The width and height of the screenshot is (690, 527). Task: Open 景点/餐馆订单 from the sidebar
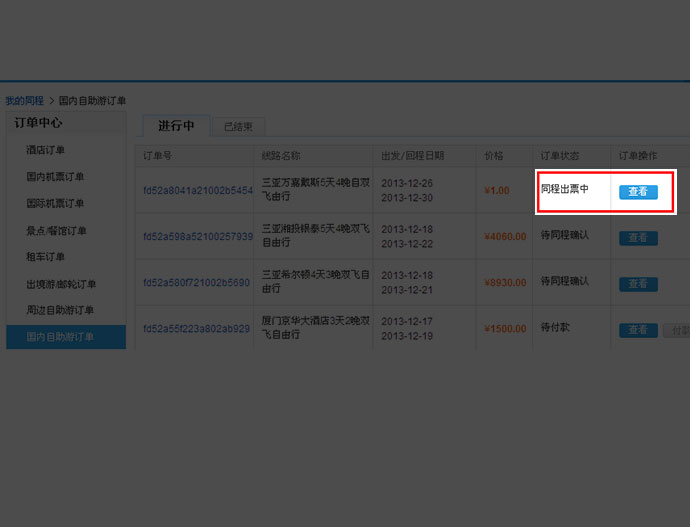[x=57, y=231]
